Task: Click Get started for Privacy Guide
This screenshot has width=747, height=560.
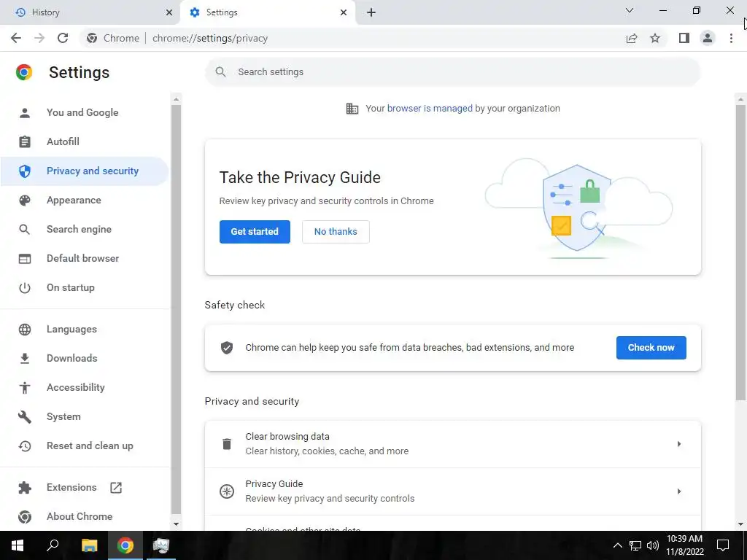Action: click(255, 232)
